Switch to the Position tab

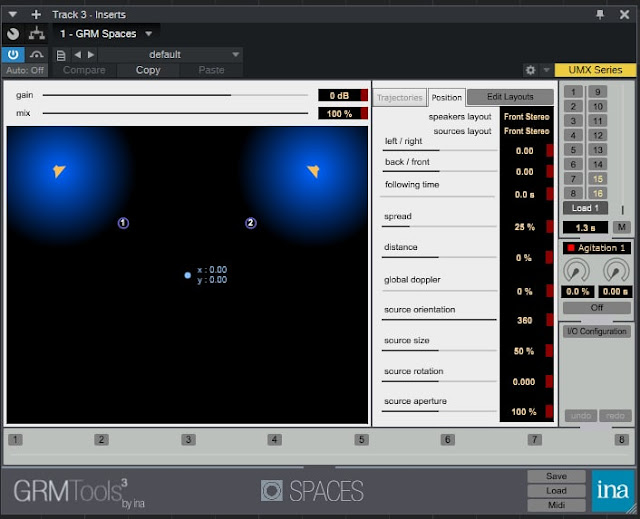pos(447,98)
